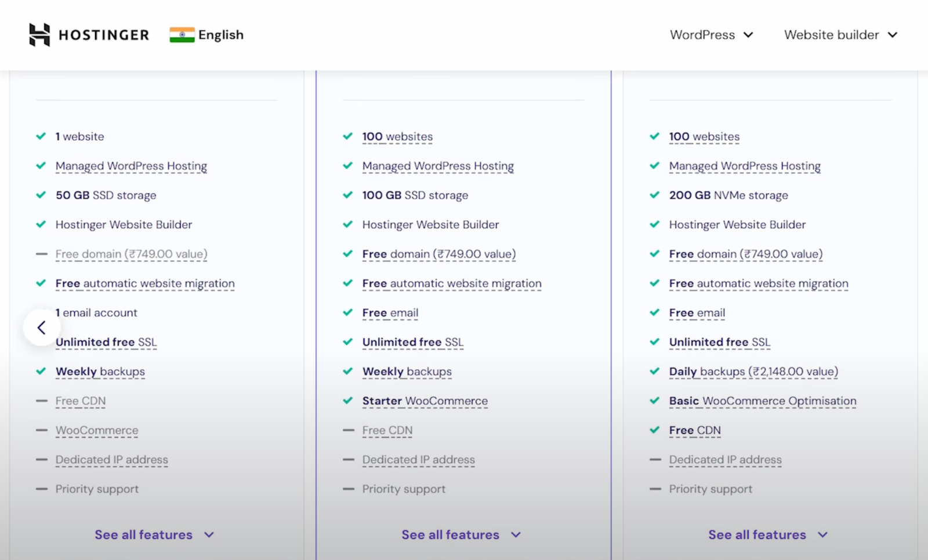Click greyed 'Free CDN' in first plan
The width and height of the screenshot is (928, 560).
click(81, 401)
